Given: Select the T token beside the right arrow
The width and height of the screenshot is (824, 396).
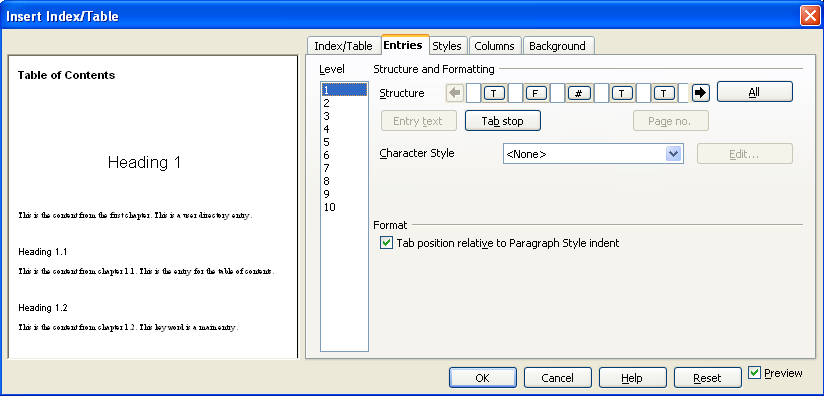Looking at the screenshot, I should pyautogui.click(x=664, y=93).
